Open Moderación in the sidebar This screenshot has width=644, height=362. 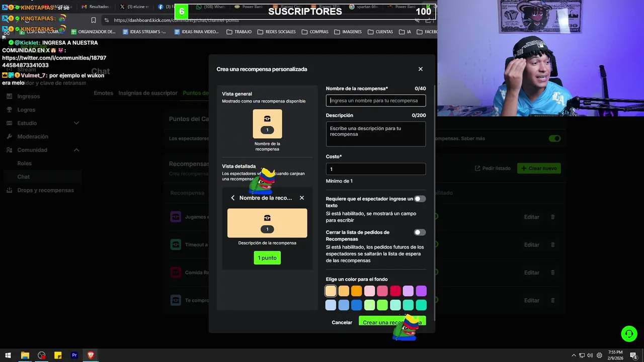pyautogui.click(x=33, y=137)
